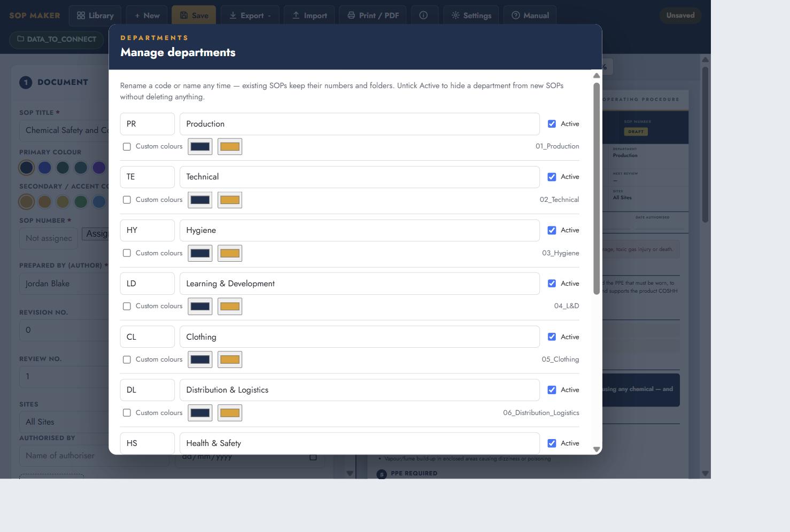
Task: Untick Active for Technical department
Action: pyautogui.click(x=552, y=177)
